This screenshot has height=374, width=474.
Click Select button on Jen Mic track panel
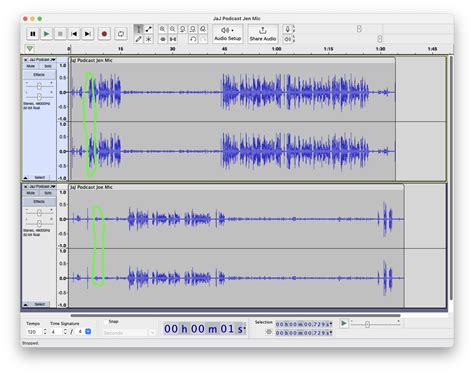[x=39, y=178]
